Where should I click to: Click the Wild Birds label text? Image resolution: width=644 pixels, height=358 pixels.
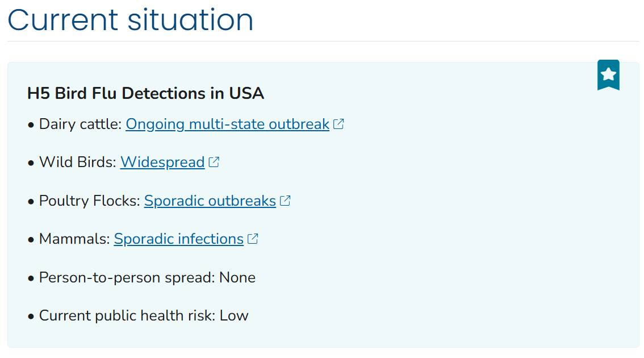(x=78, y=163)
